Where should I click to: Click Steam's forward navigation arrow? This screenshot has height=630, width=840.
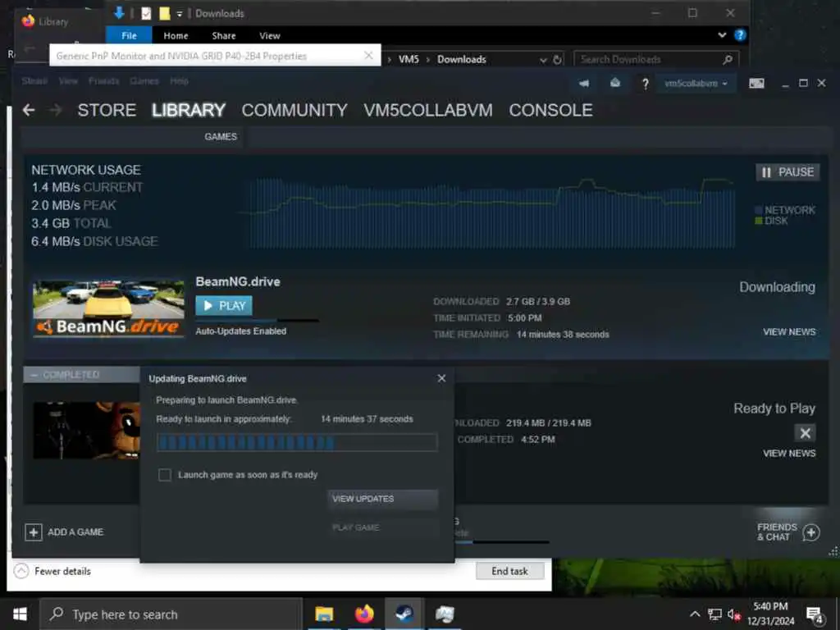click(x=55, y=111)
